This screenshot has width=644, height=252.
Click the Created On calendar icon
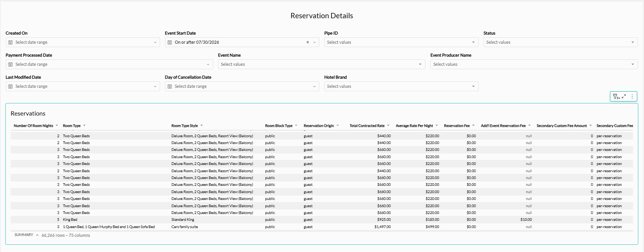pos(10,42)
